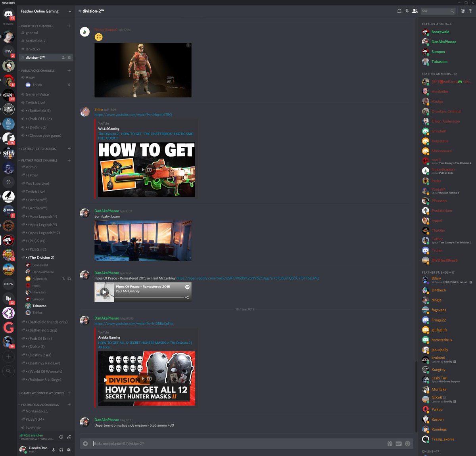Open user settings gear icon

tap(69, 450)
